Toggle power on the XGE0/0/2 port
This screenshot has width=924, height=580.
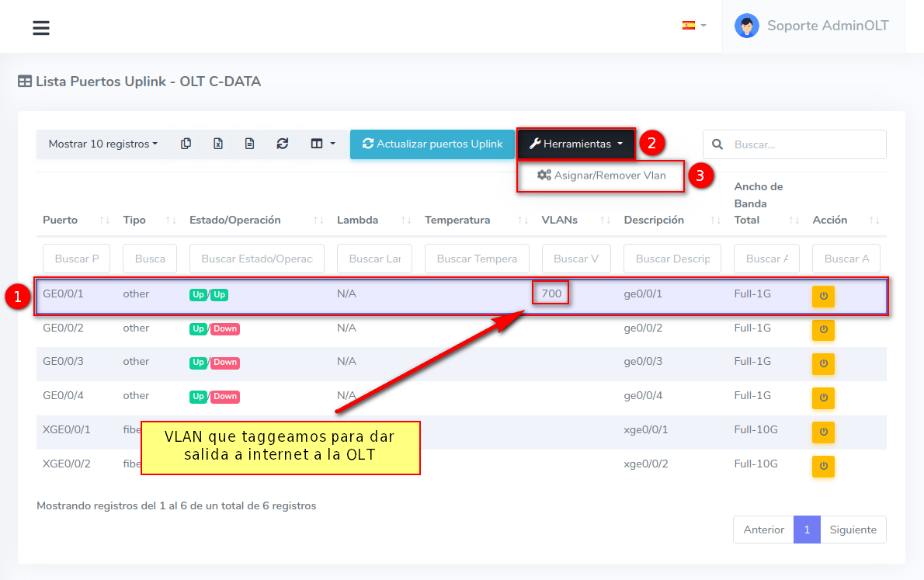pos(823,466)
